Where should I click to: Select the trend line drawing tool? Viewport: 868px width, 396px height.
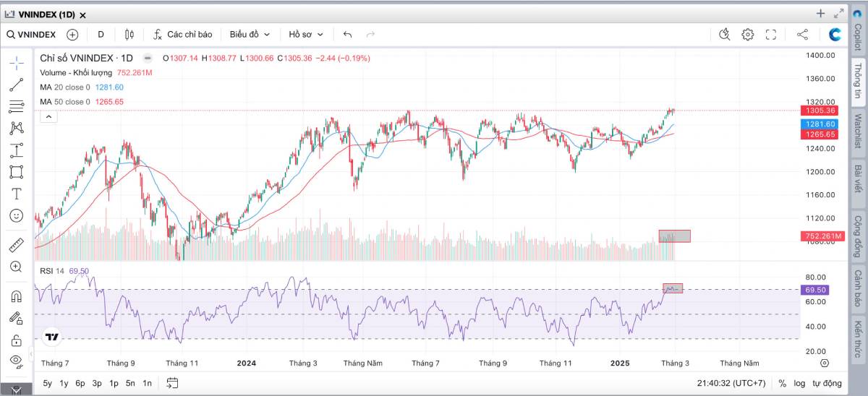(x=16, y=85)
